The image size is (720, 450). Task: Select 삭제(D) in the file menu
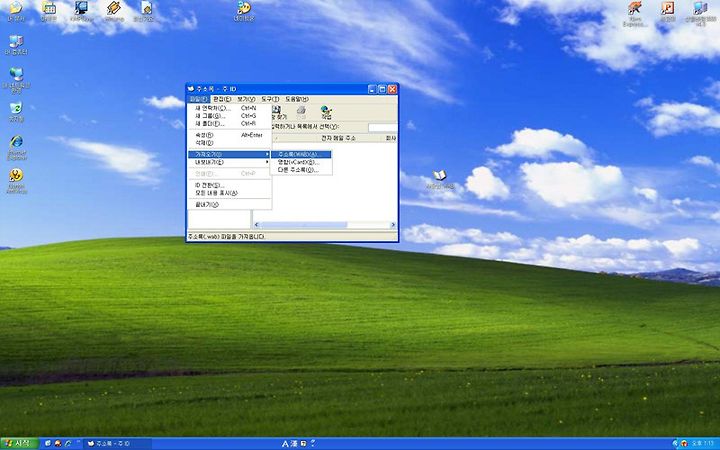230,143
